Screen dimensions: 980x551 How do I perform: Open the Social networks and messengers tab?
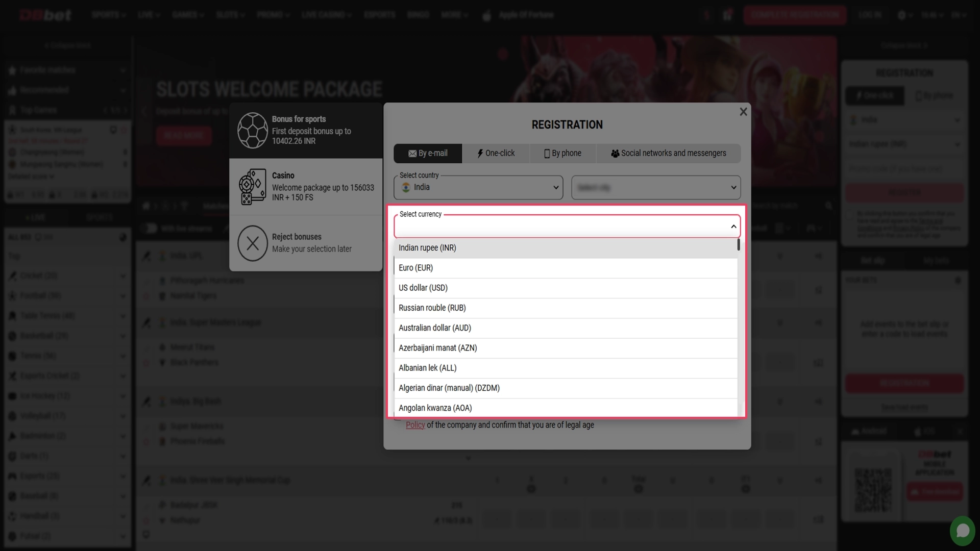[669, 153]
